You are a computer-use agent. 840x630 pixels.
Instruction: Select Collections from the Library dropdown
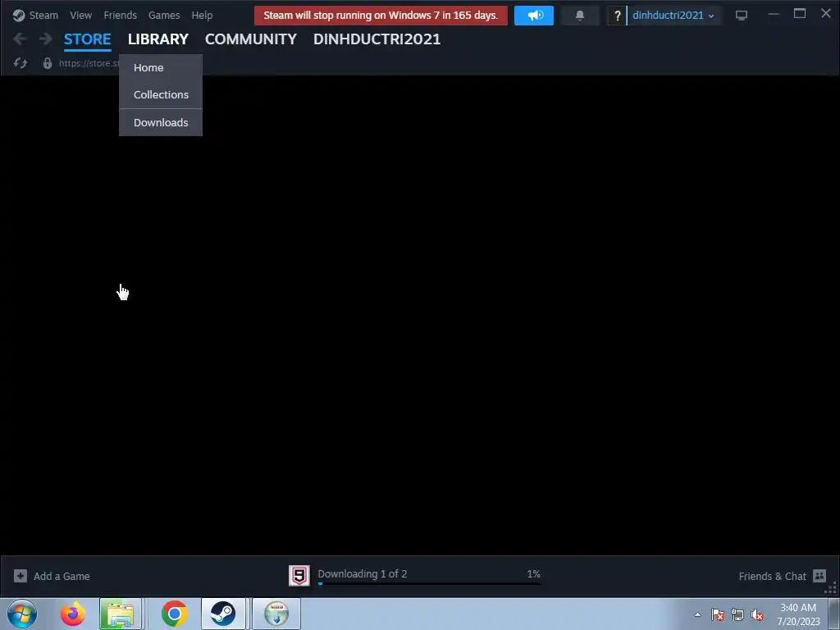161,94
